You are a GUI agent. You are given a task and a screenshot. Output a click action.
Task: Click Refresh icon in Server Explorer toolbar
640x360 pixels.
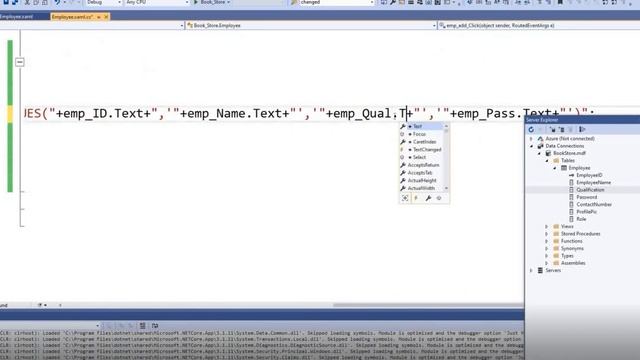tap(531, 129)
